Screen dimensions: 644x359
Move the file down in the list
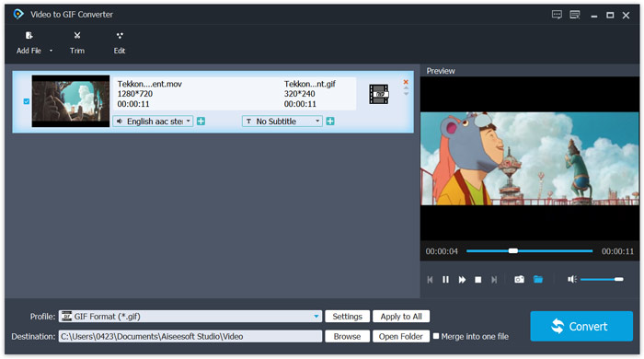point(406,94)
